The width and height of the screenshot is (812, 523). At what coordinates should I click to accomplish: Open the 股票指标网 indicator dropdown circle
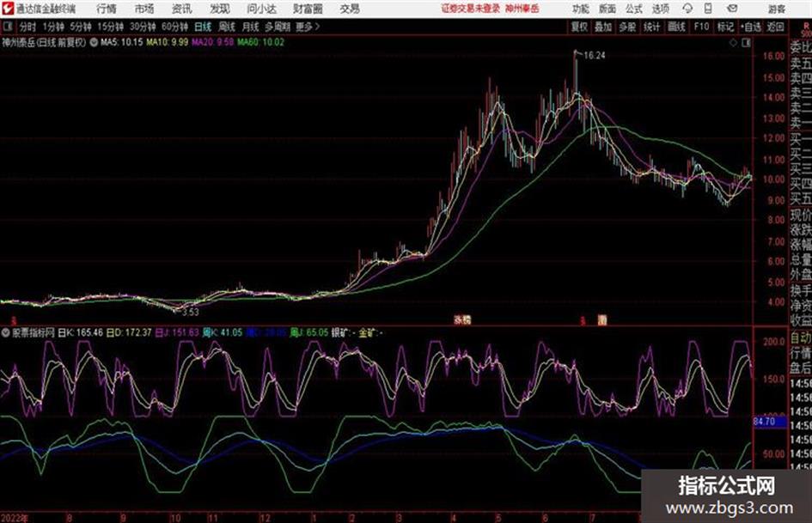pos(6,332)
